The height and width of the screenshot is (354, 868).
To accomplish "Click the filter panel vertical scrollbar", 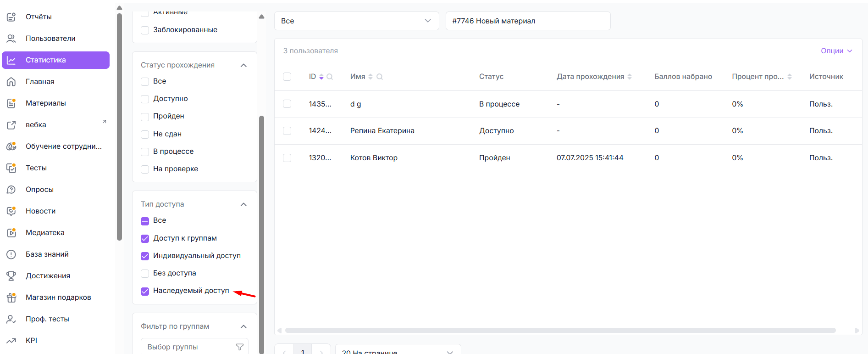I will point(262,234).
